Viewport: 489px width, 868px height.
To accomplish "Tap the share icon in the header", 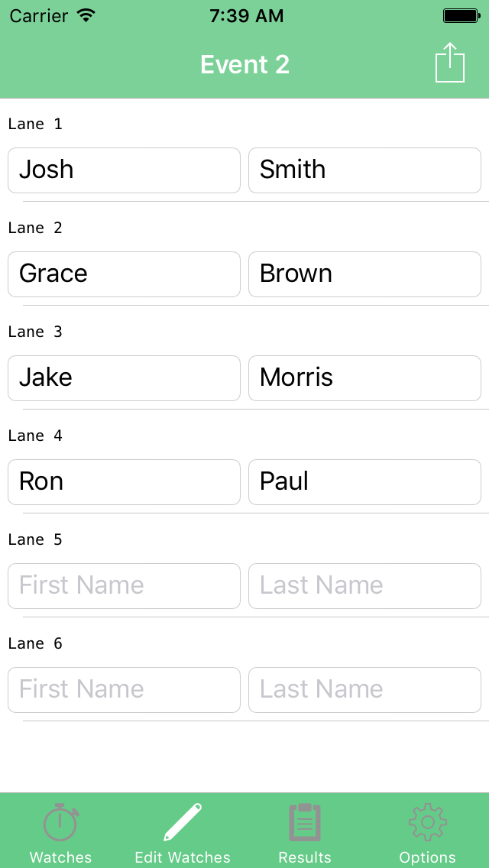I will click(450, 63).
